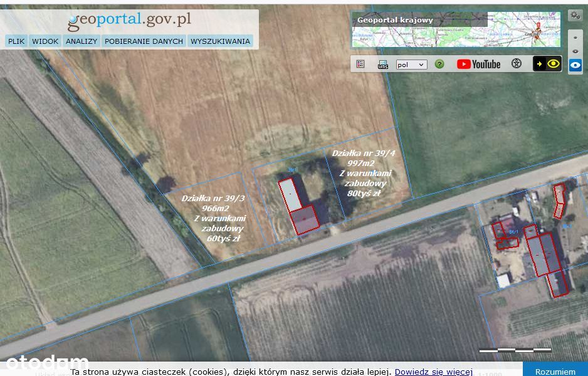Open the 'Dowiedz się więcej' cookies link
This screenshot has width=588, height=376.
pyautogui.click(x=434, y=372)
